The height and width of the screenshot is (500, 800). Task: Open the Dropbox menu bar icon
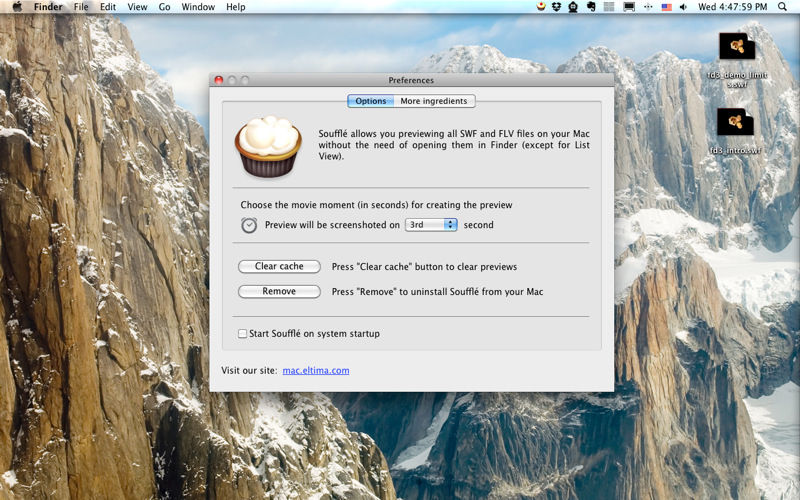coord(557,7)
